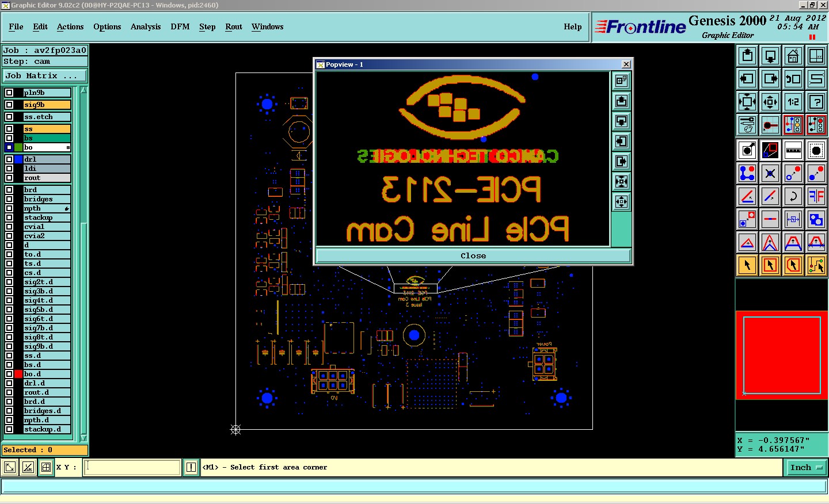Toggle checkbox for pln9b layer

[9, 93]
